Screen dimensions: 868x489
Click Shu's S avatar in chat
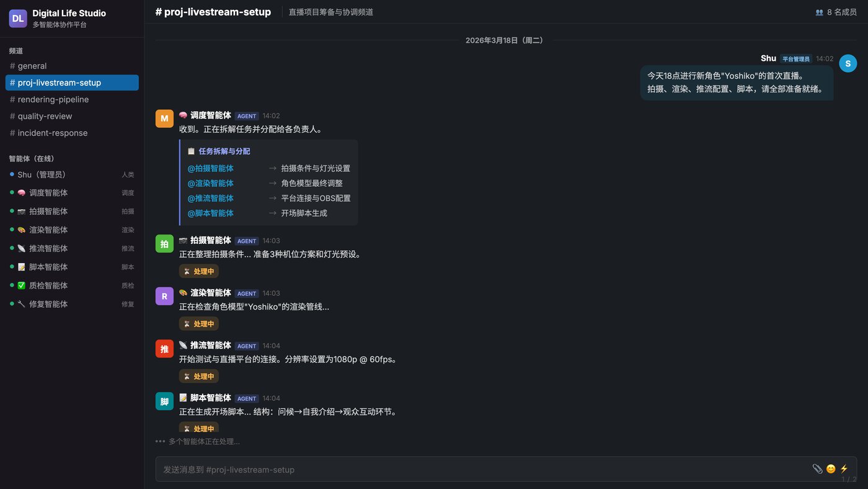[x=848, y=63]
